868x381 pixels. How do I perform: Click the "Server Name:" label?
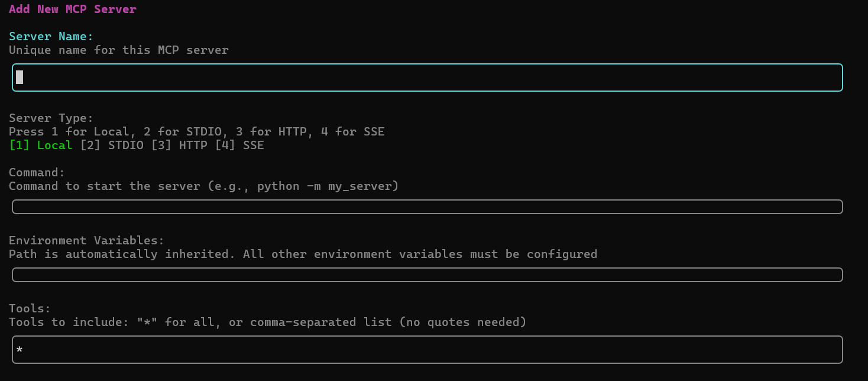(x=51, y=37)
